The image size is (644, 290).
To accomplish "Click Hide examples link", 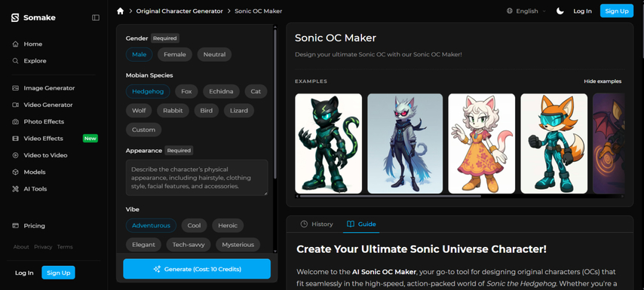I will click(x=603, y=81).
